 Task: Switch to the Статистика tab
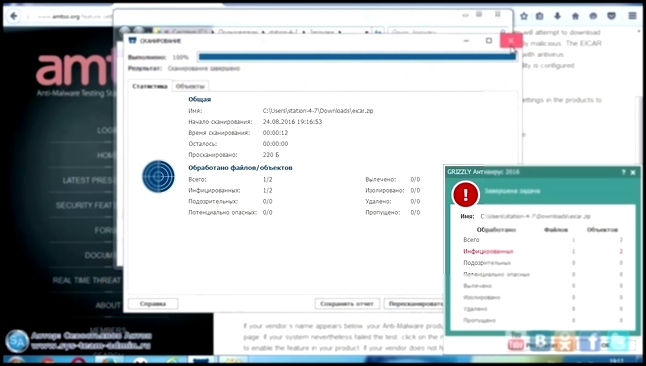[150, 86]
